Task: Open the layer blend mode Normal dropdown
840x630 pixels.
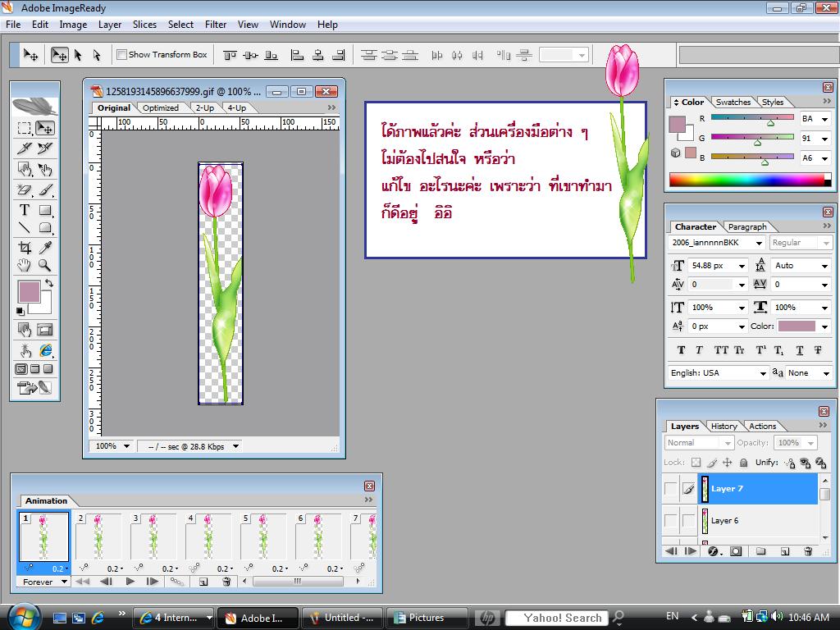Action: [699, 443]
